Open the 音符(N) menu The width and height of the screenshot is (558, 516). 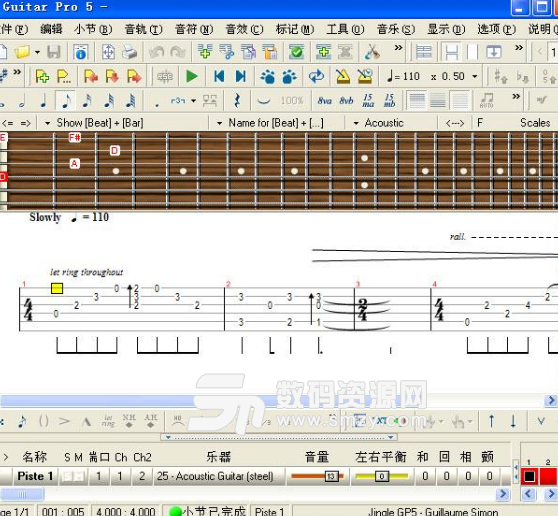point(194,29)
